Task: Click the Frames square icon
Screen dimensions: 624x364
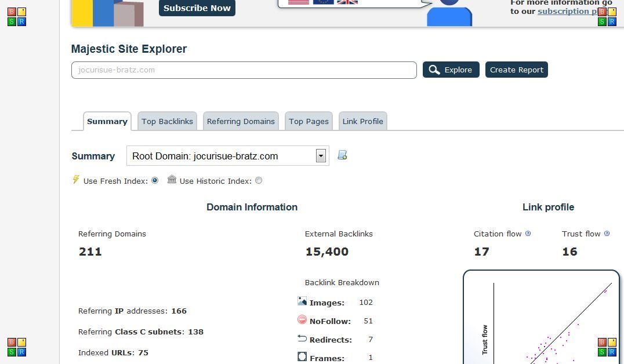Action: tap(302, 356)
